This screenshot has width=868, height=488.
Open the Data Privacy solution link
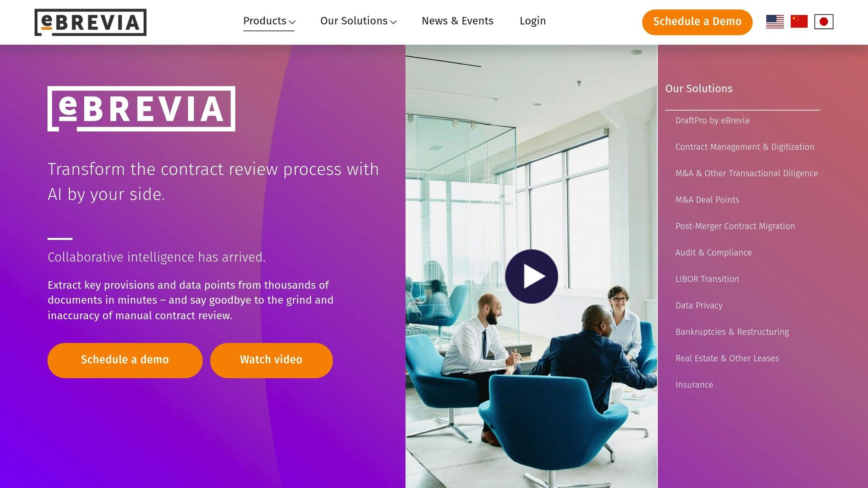[x=699, y=305]
